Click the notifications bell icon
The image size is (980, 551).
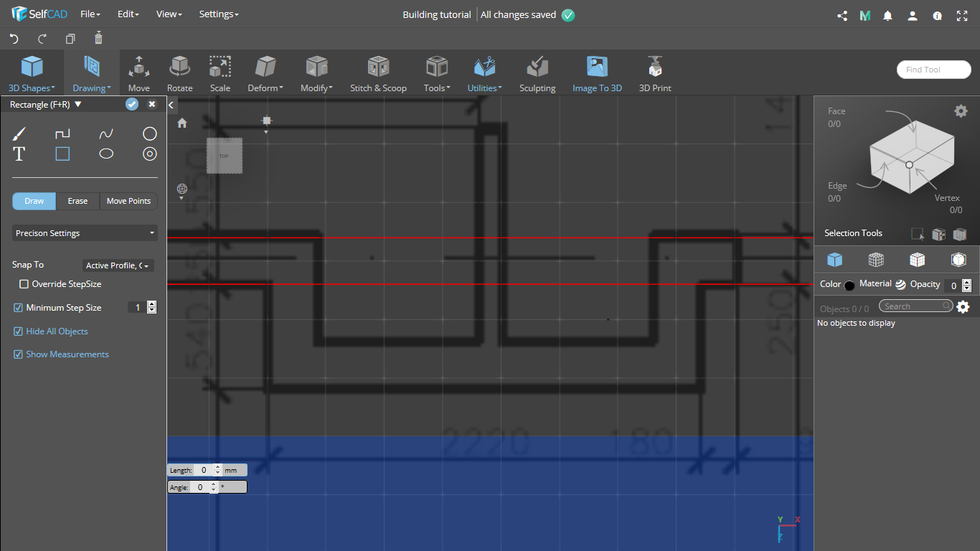click(888, 16)
